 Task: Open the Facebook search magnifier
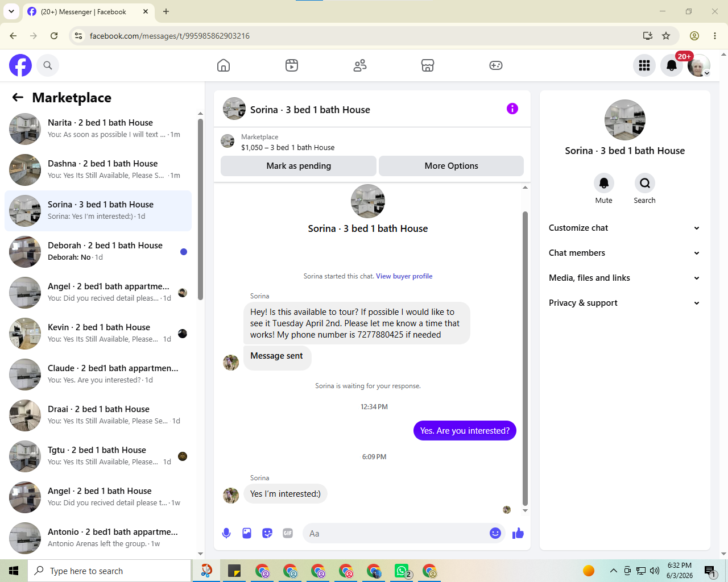click(x=48, y=65)
